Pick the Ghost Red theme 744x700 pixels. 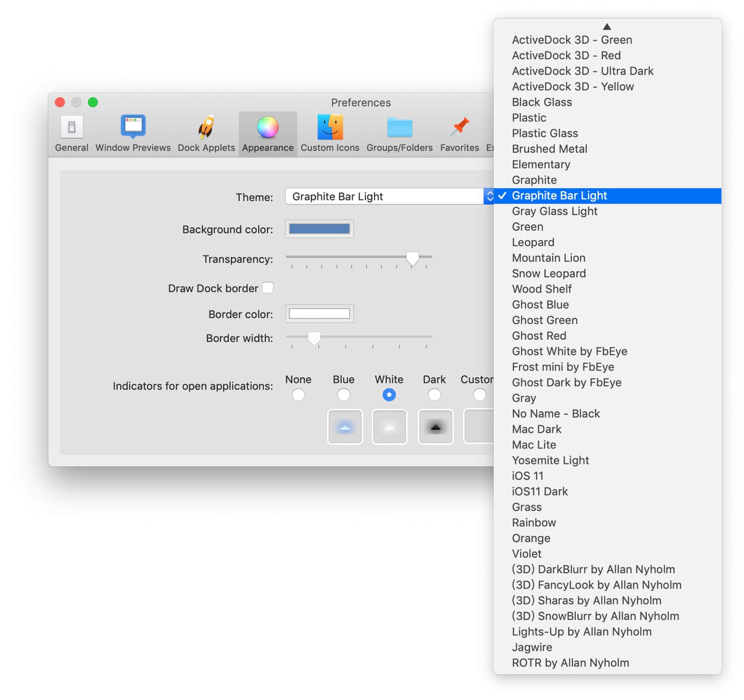[x=608, y=336]
